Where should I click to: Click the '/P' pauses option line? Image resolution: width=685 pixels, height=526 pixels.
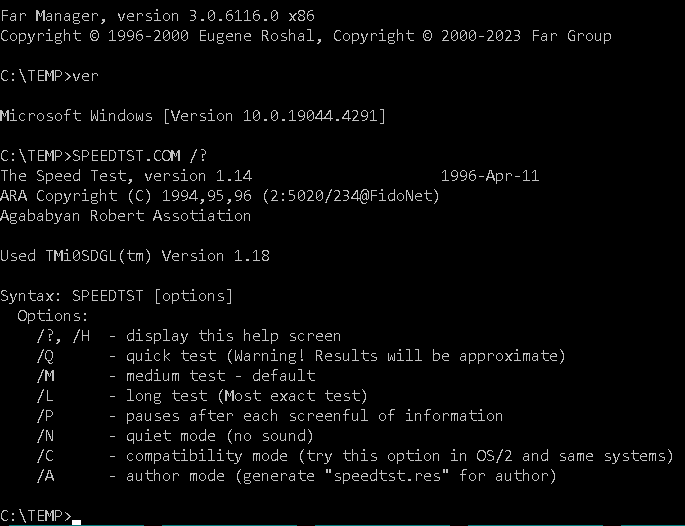pos(270,416)
